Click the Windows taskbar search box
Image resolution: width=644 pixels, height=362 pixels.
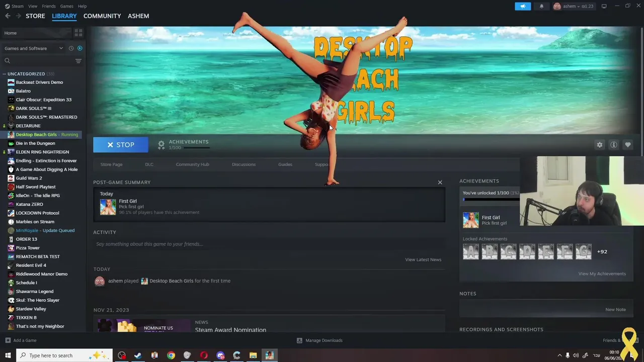65,355
